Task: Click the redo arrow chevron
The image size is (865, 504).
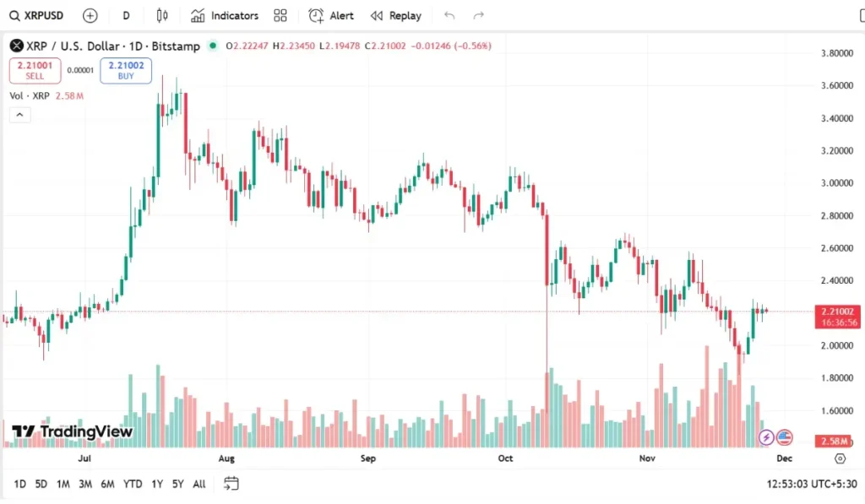Action: (x=479, y=15)
